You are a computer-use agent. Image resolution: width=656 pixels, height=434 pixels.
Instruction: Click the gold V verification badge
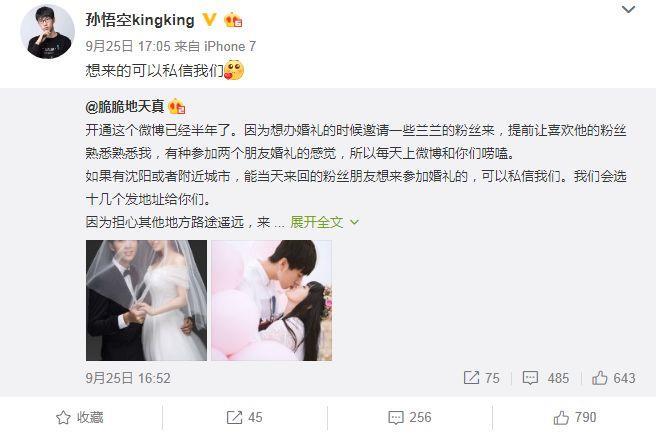point(209,19)
